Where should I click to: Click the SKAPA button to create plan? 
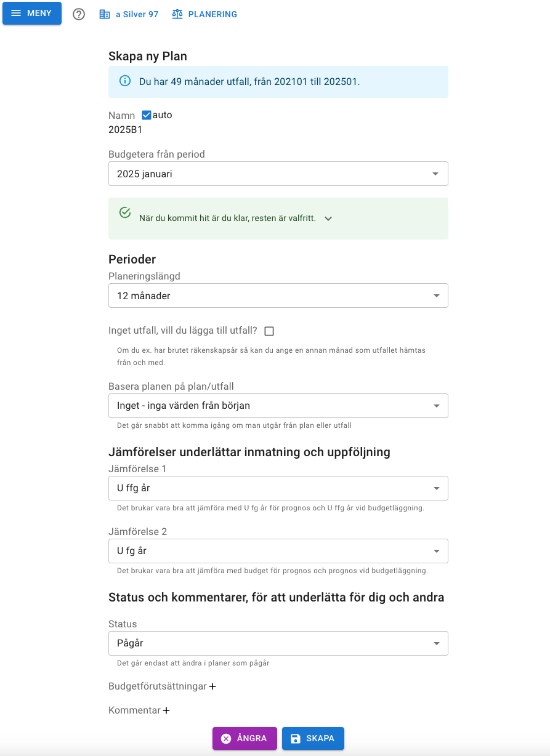(x=313, y=739)
